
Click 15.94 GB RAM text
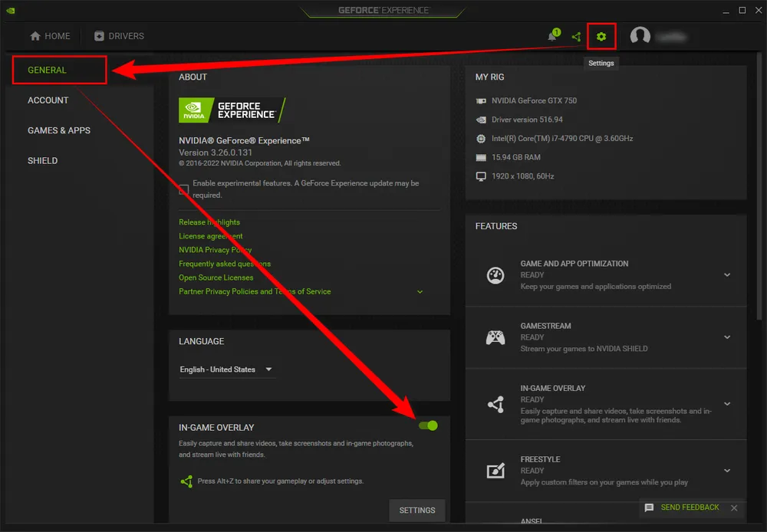click(x=516, y=157)
